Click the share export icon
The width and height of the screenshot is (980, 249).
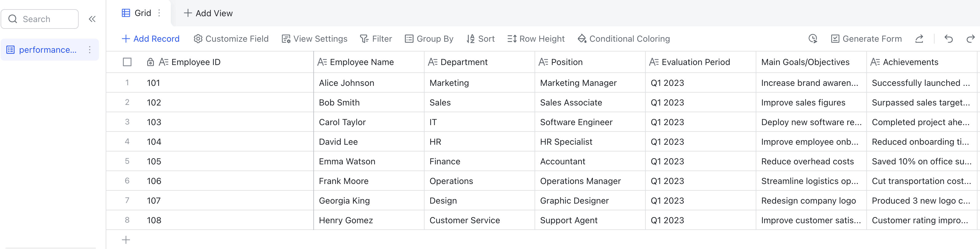[919, 39]
